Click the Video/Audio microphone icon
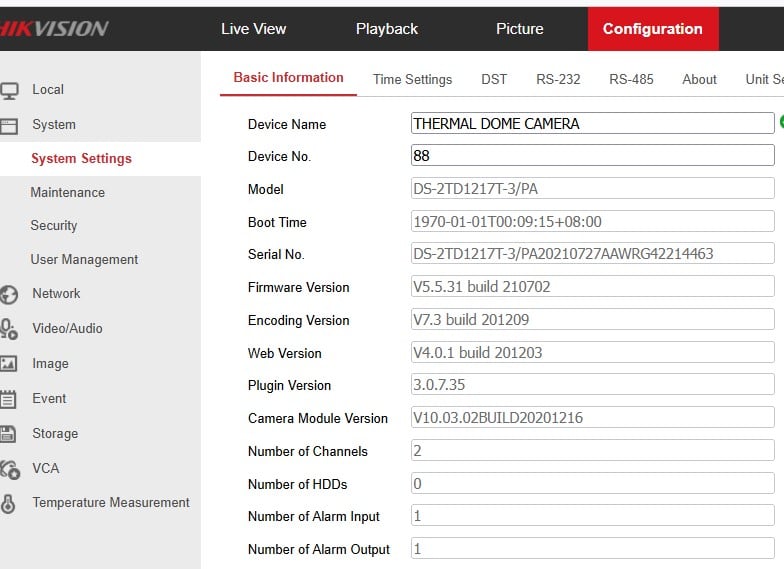The image size is (784, 569). (8, 329)
